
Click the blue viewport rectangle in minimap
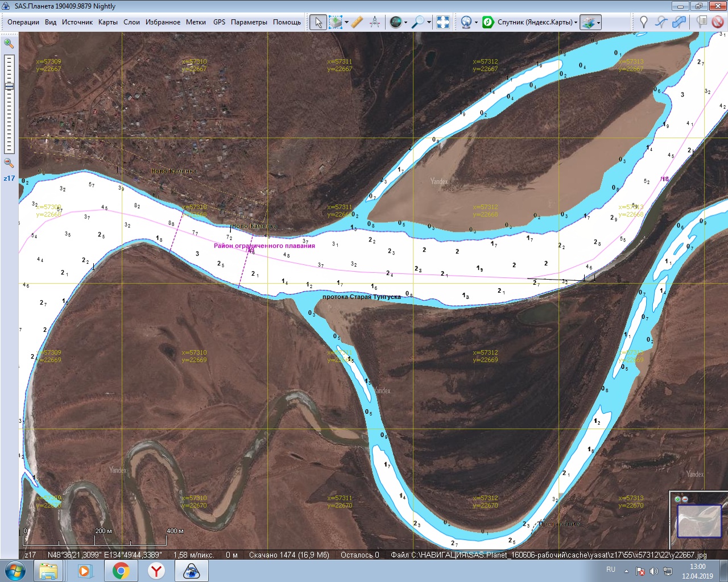tap(699, 521)
